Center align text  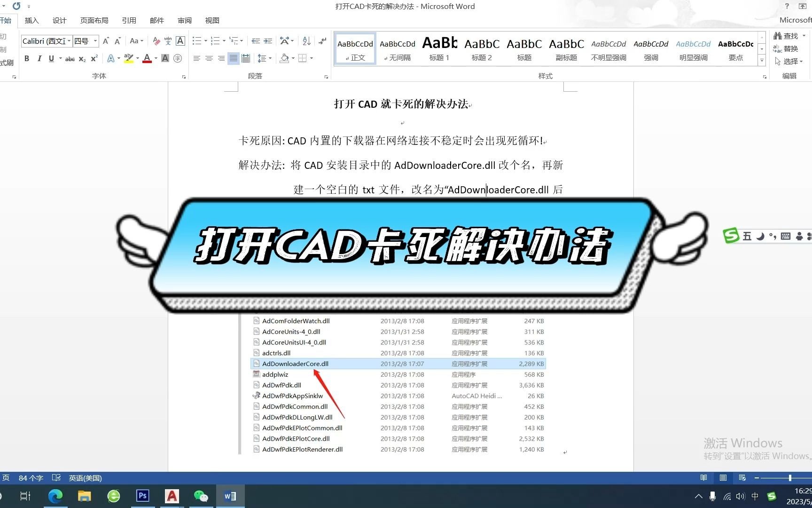[x=209, y=58]
